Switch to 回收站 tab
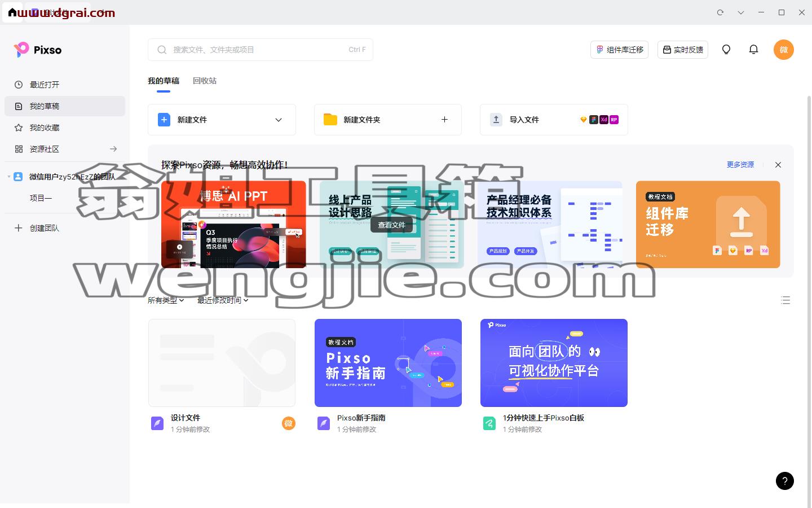 pos(205,81)
